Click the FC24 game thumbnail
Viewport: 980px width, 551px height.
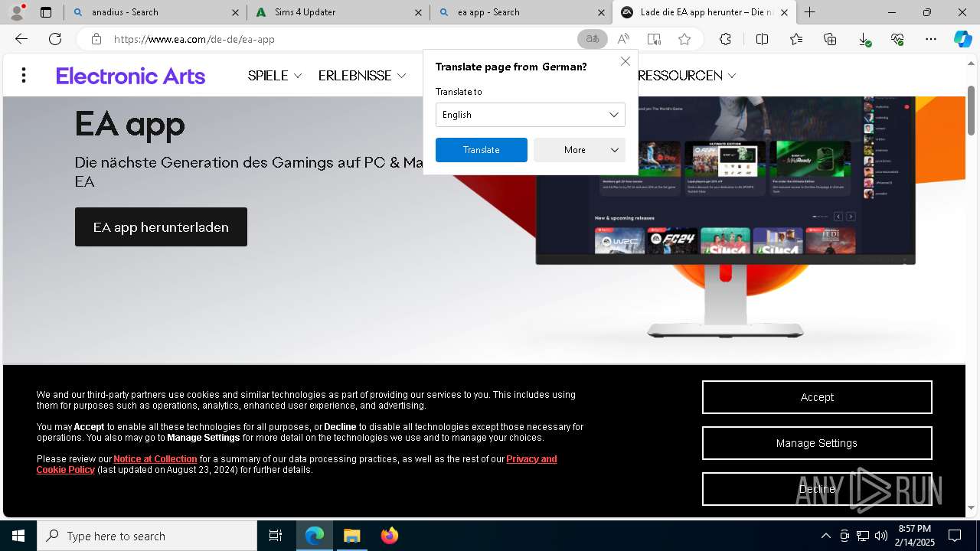[x=673, y=241]
